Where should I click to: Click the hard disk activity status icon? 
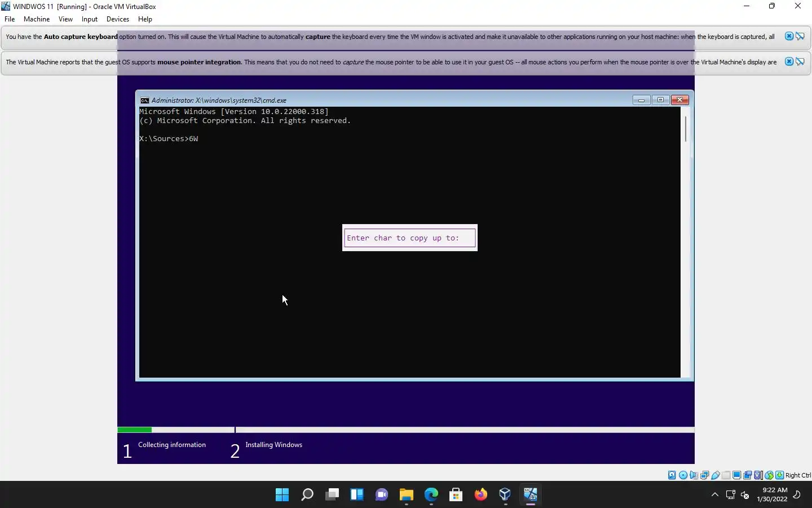pos(672,475)
